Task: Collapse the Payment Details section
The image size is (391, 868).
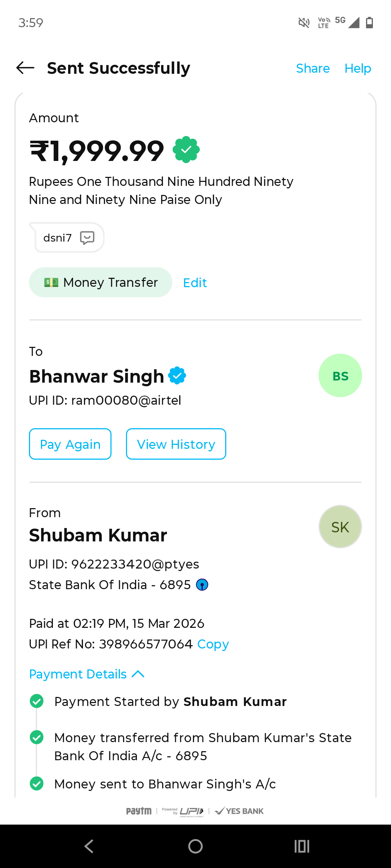Action: click(78, 674)
